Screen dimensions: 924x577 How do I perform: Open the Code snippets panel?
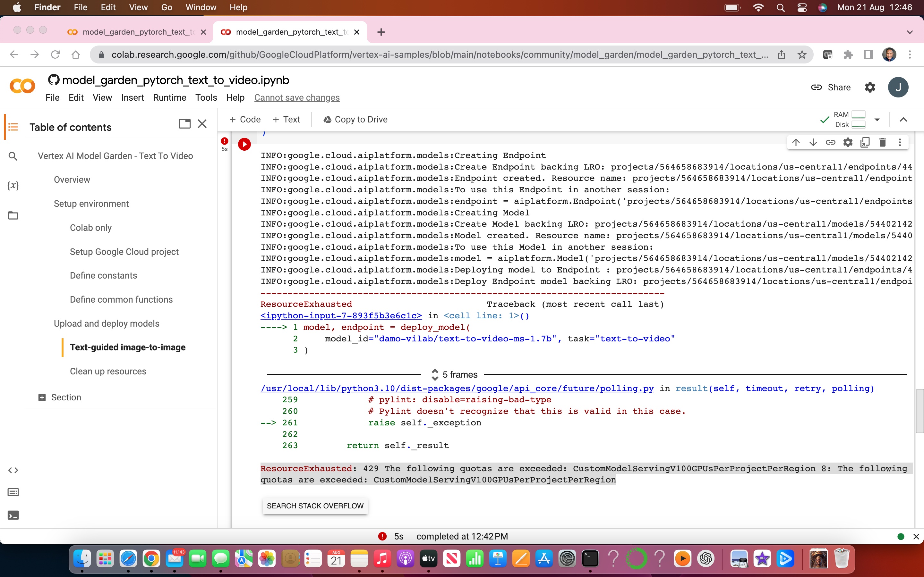click(x=13, y=470)
